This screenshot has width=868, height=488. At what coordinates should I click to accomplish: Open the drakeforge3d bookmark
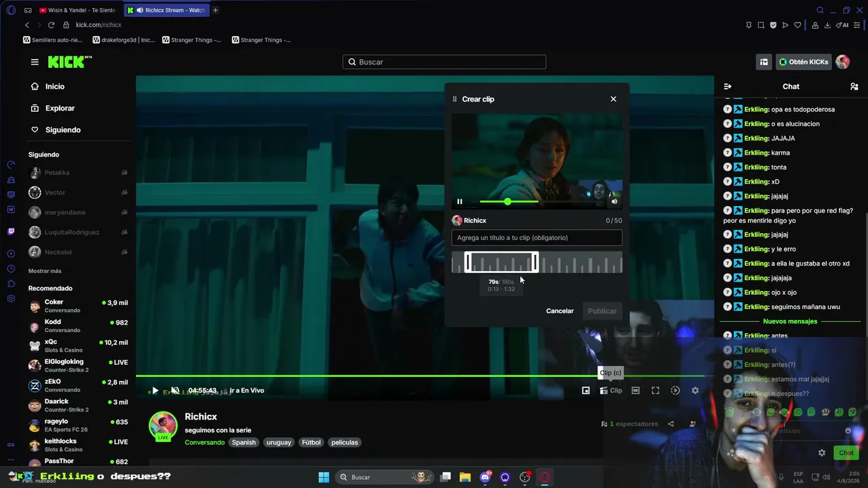coord(124,40)
